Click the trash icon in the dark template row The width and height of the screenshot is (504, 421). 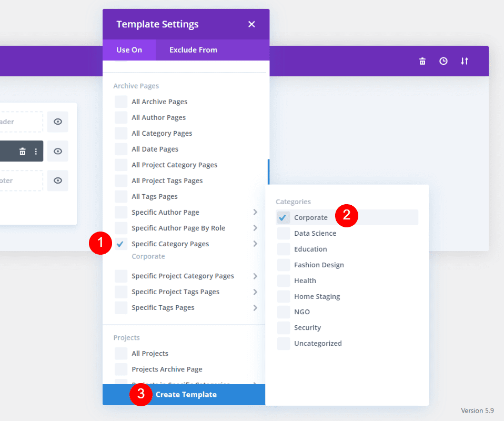(x=22, y=151)
